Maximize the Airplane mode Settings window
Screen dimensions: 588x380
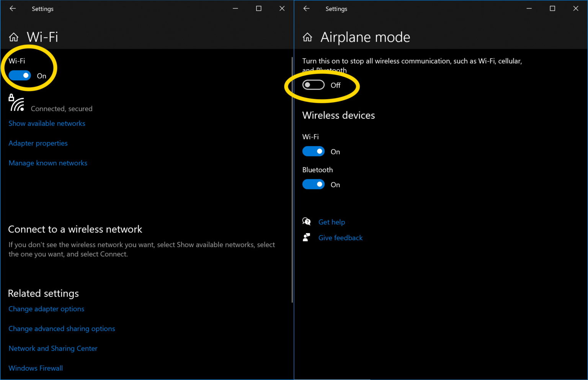pos(552,8)
